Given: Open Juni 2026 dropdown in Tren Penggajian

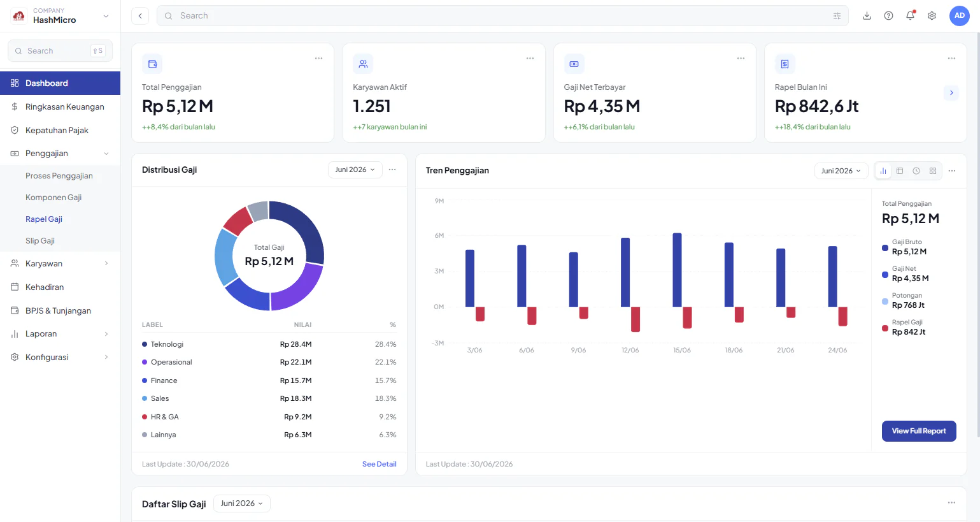Looking at the screenshot, I should pos(841,171).
